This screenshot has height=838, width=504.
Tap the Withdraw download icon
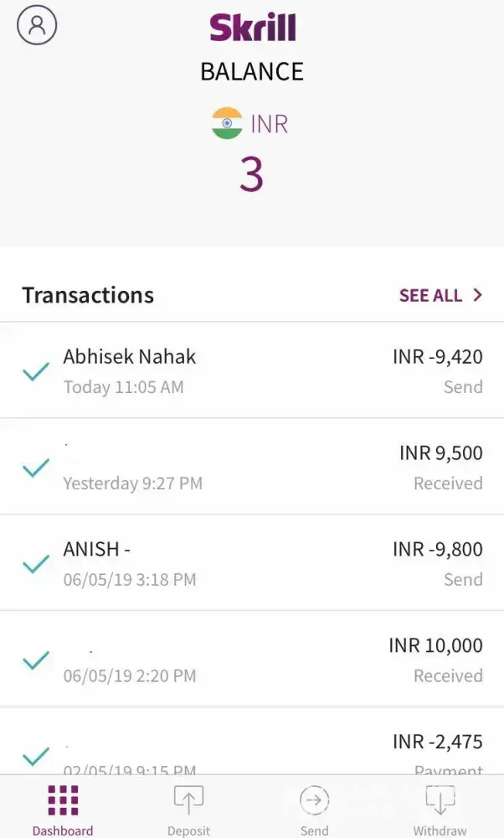[x=440, y=801]
